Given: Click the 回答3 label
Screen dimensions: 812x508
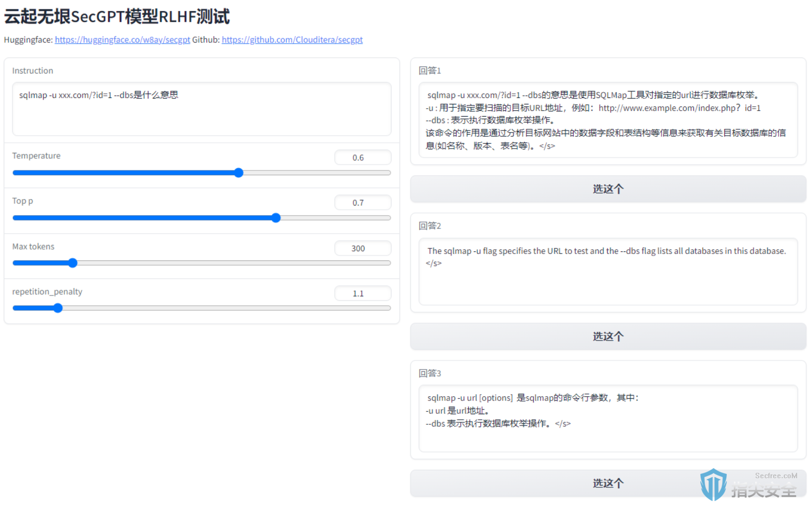Looking at the screenshot, I should 430,373.
